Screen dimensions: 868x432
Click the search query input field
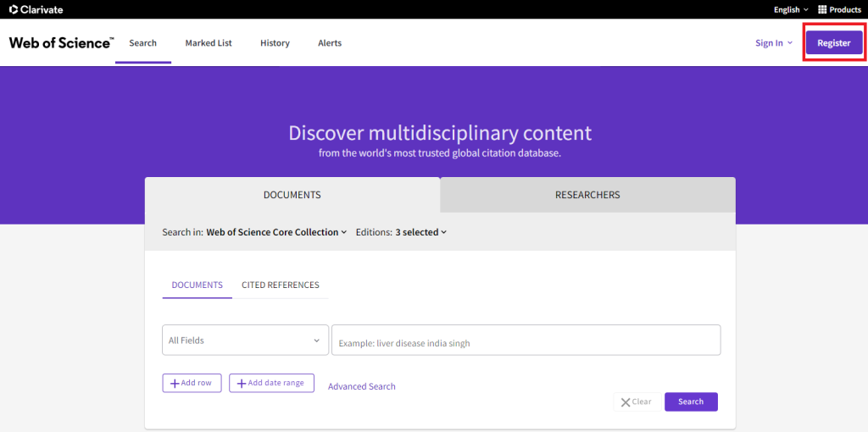(x=526, y=341)
